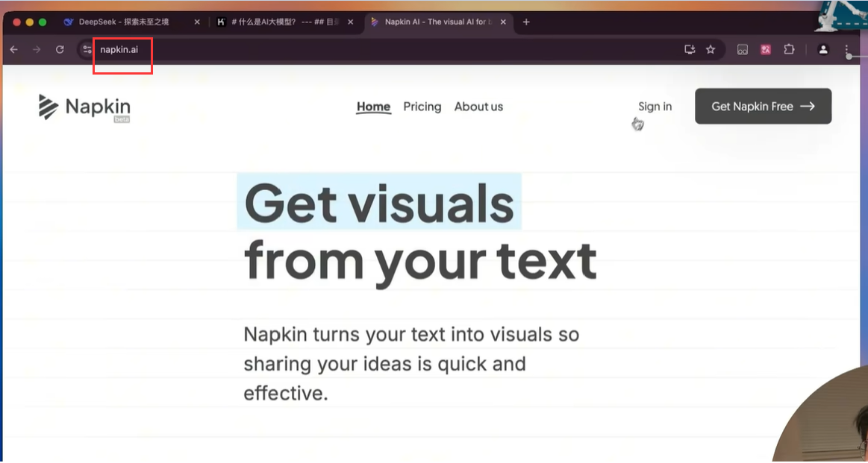This screenshot has width=868, height=463.
Task: Open site information icon in address bar
Action: click(x=87, y=50)
